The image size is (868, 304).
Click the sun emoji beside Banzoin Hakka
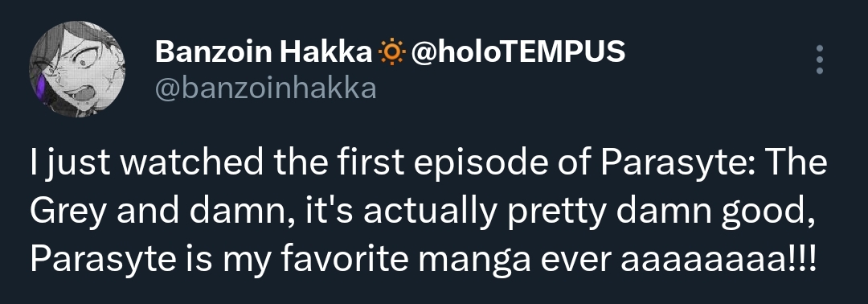coord(392,52)
